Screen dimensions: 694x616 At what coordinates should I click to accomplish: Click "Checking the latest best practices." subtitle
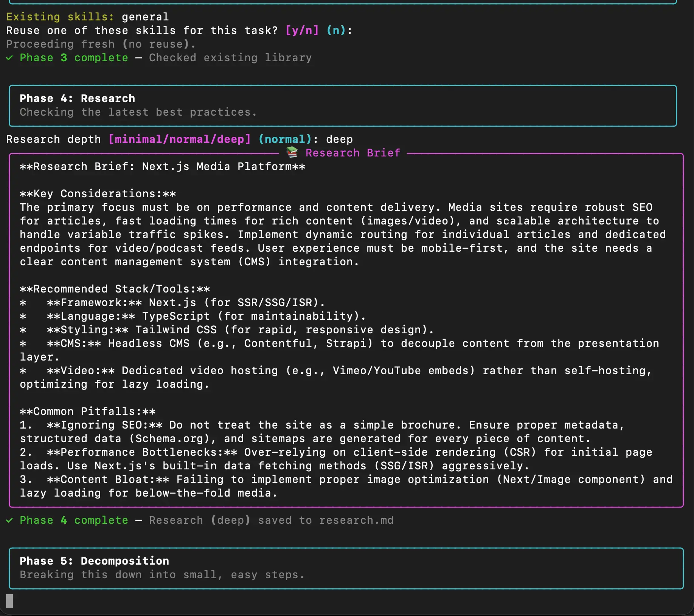click(x=138, y=112)
